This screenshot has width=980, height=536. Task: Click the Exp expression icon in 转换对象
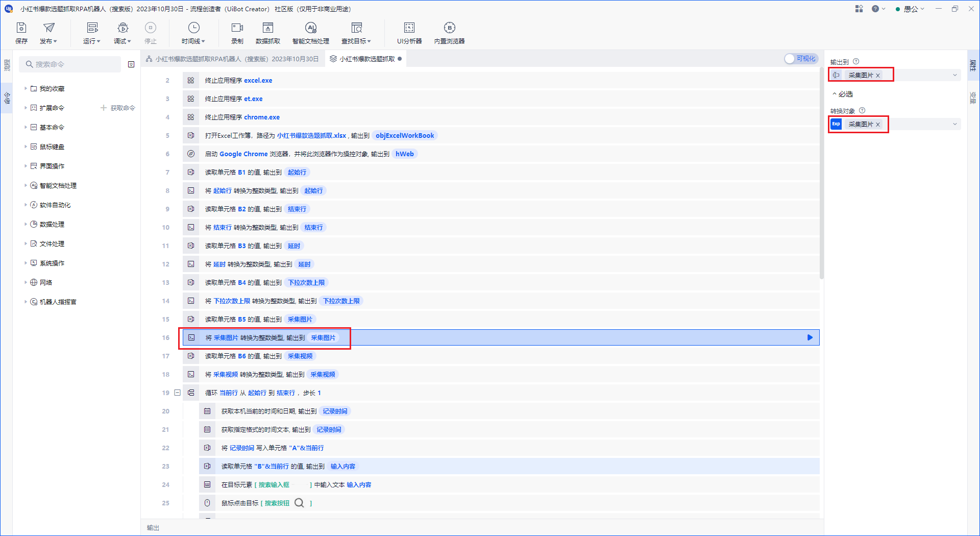pos(836,124)
